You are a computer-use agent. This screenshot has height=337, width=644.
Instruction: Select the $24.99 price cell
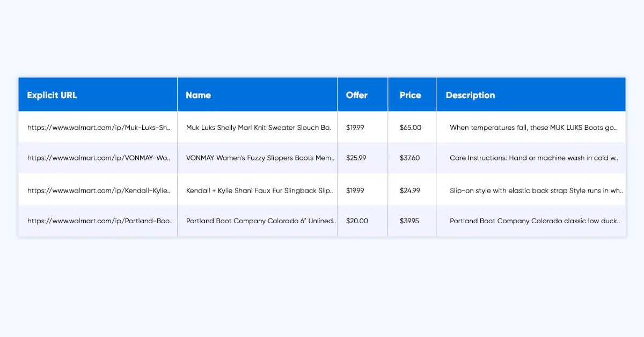[410, 191]
